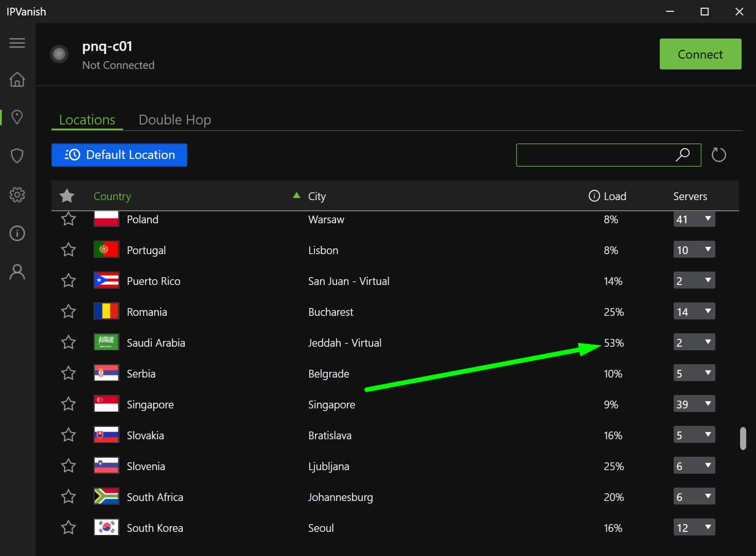Click the South Korea flag icon

pyautogui.click(x=107, y=528)
